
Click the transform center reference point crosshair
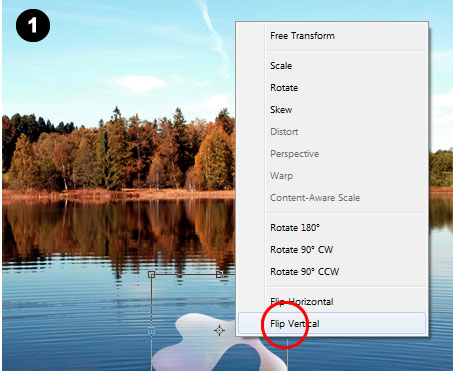(x=219, y=330)
